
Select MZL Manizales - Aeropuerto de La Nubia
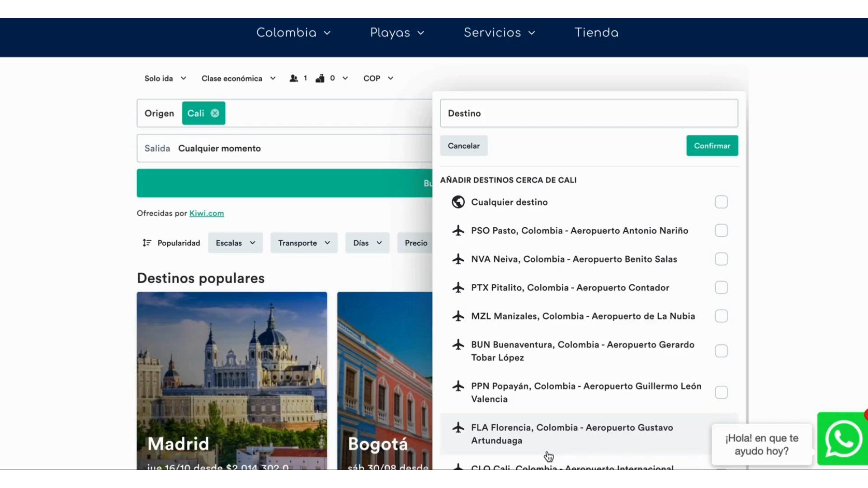tap(589, 316)
